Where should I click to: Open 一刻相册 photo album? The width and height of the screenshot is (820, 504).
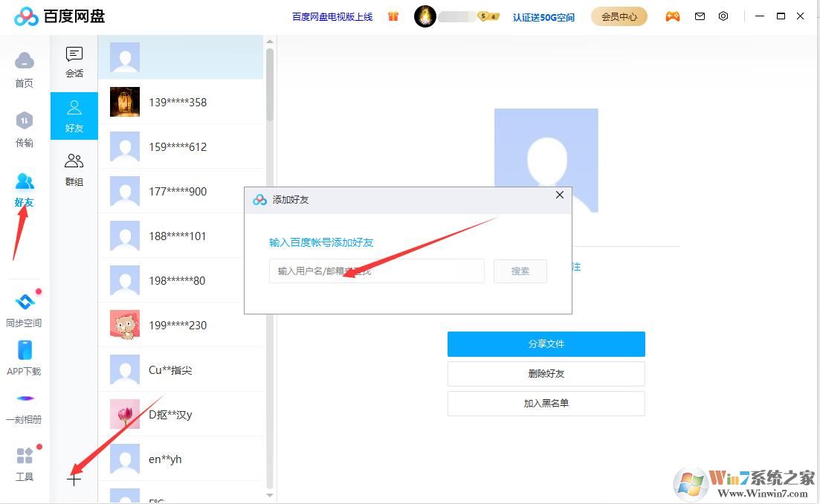(24, 407)
